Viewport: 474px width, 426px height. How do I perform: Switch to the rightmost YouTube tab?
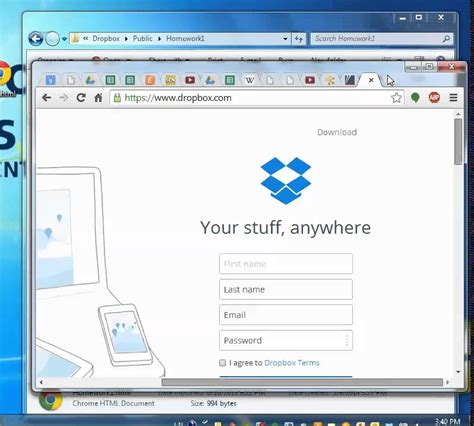coord(310,80)
